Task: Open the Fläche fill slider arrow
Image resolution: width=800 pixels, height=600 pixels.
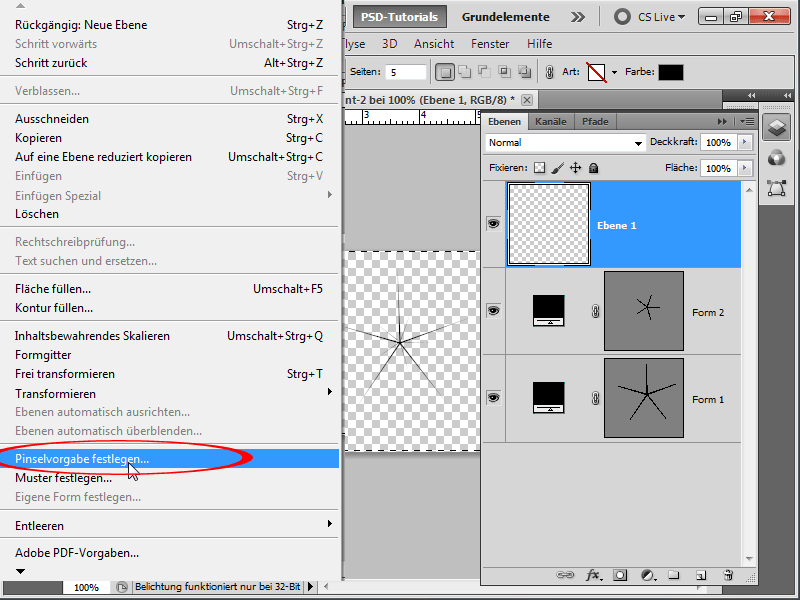Action: 745,168
